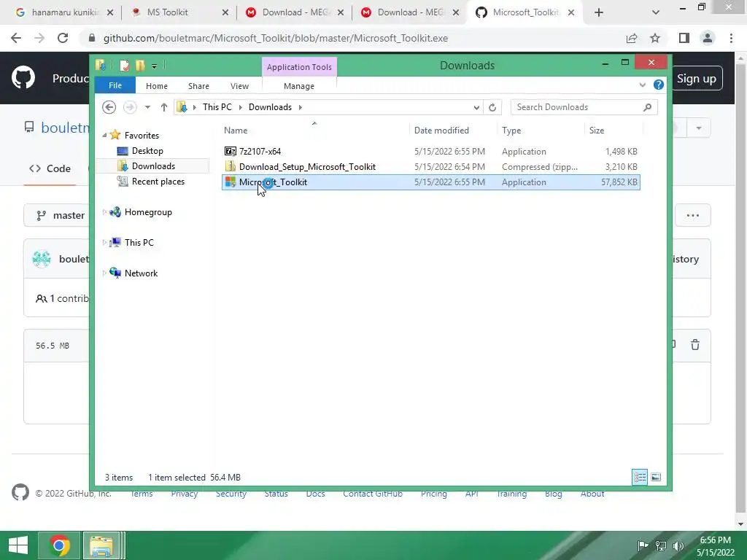Screen dimensions: 747x560
Task: Click the Microsoft_Toolkit application icon
Action: [x=231, y=182]
